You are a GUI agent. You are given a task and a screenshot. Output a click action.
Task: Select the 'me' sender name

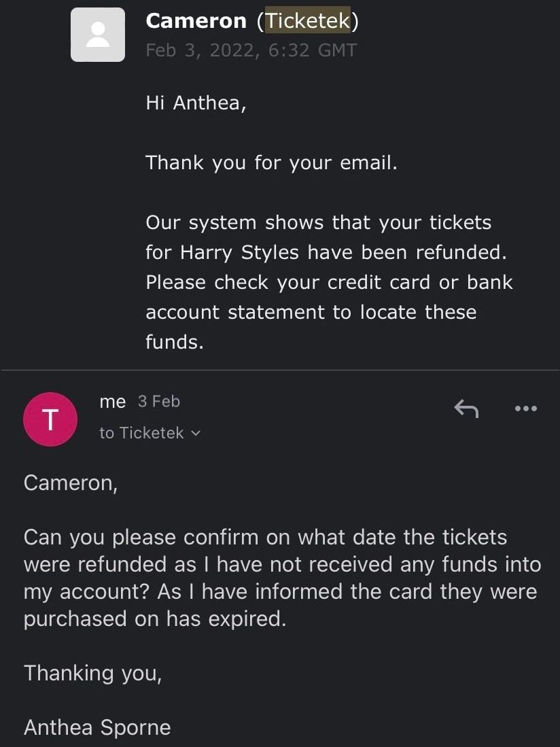(x=112, y=402)
